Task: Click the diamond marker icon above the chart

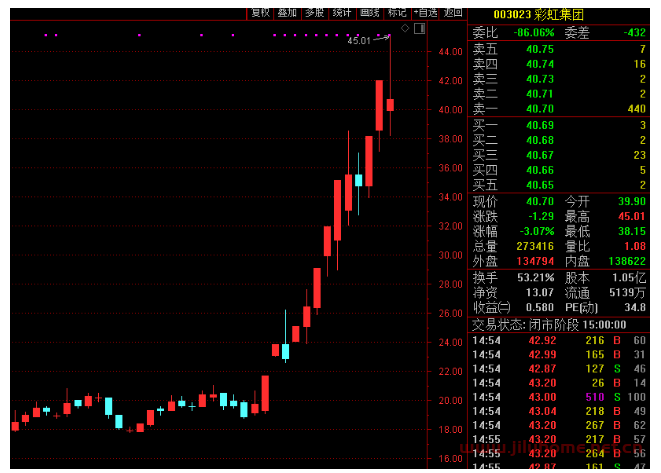Action: pos(405,29)
